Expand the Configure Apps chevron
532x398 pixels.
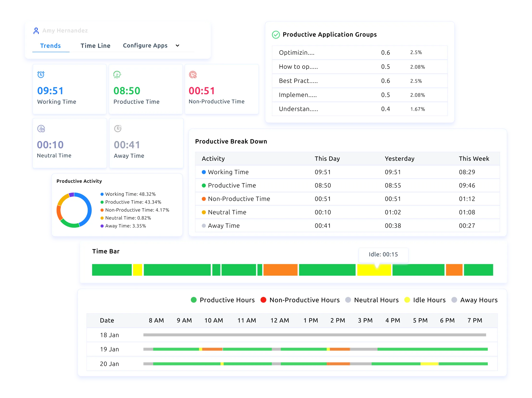coord(177,45)
